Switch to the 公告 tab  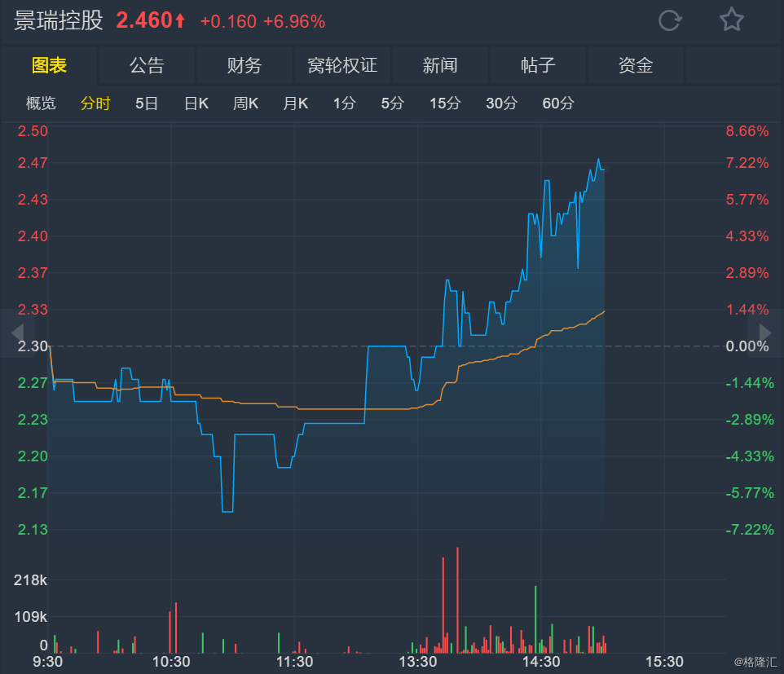[x=147, y=66]
